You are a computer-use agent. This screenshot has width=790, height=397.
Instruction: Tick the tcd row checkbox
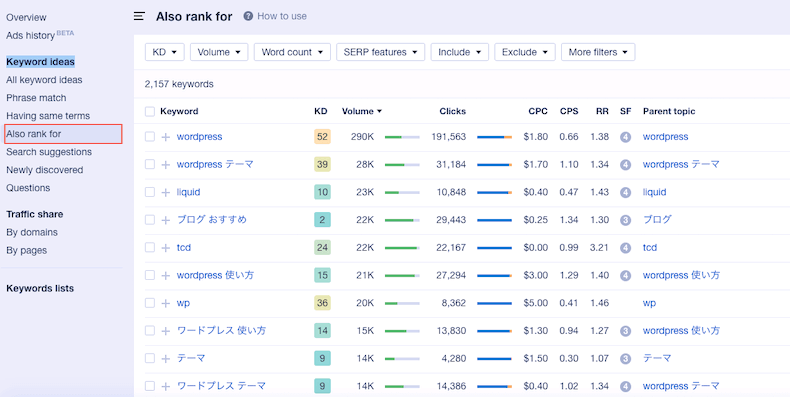tap(150, 247)
